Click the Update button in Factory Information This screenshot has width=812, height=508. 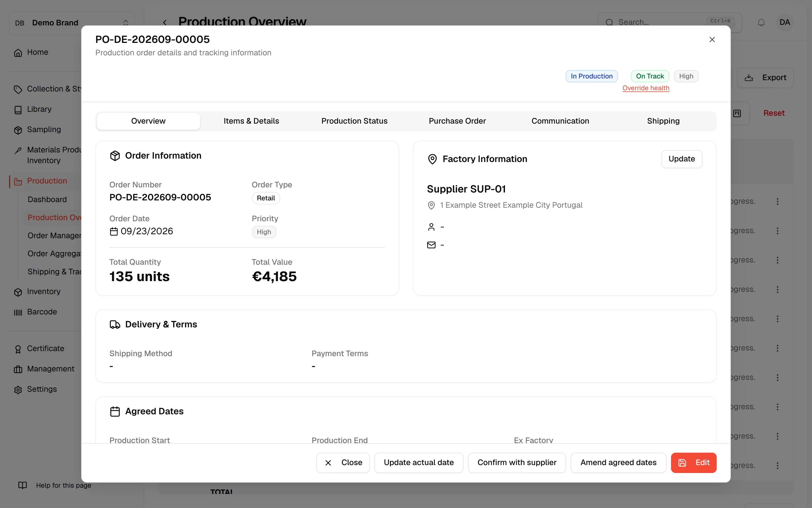pos(681,159)
